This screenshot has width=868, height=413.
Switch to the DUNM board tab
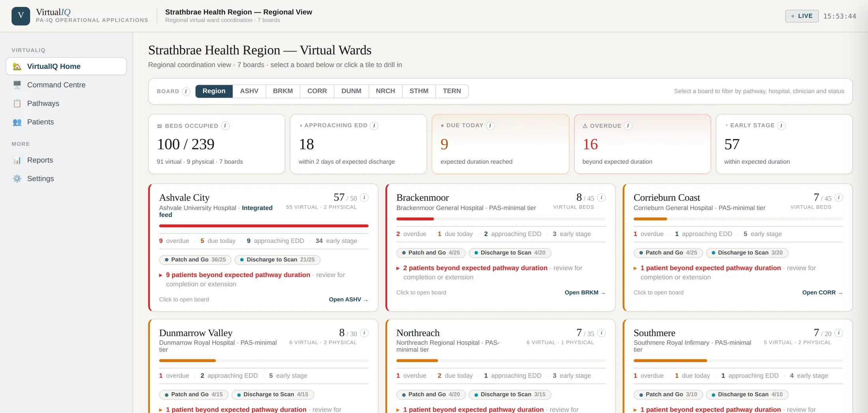(352, 91)
